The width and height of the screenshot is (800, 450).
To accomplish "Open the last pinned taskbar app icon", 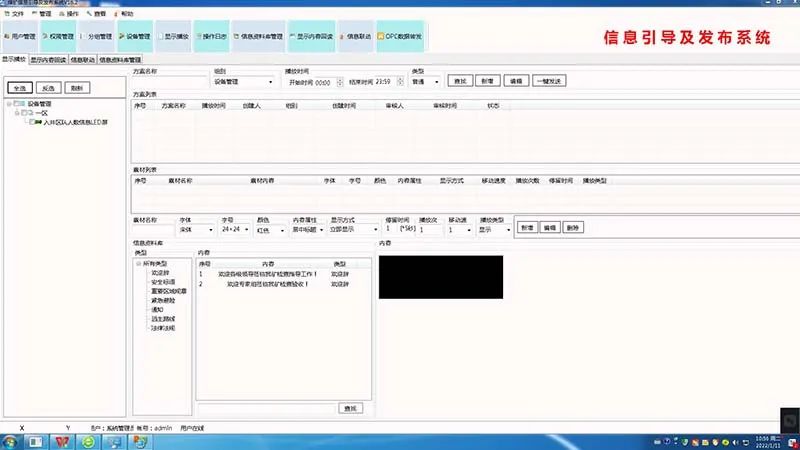I will tap(140, 442).
